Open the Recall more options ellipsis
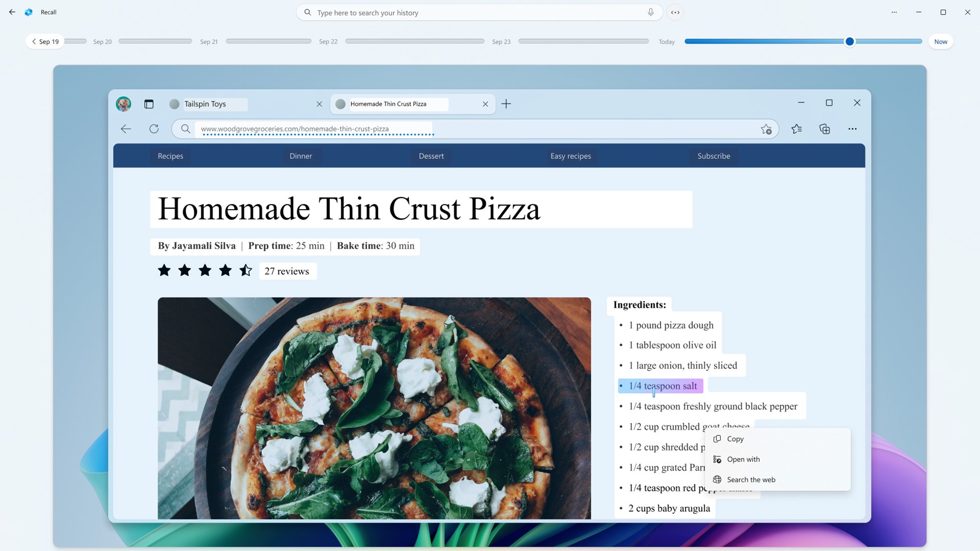This screenshot has width=980, height=551. [894, 12]
